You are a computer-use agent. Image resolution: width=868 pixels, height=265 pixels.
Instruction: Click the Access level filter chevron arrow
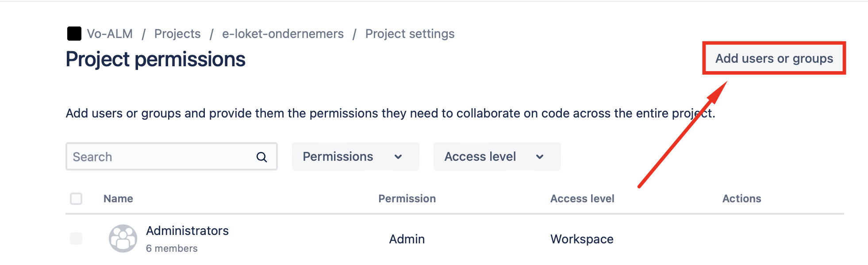[540, 157]
